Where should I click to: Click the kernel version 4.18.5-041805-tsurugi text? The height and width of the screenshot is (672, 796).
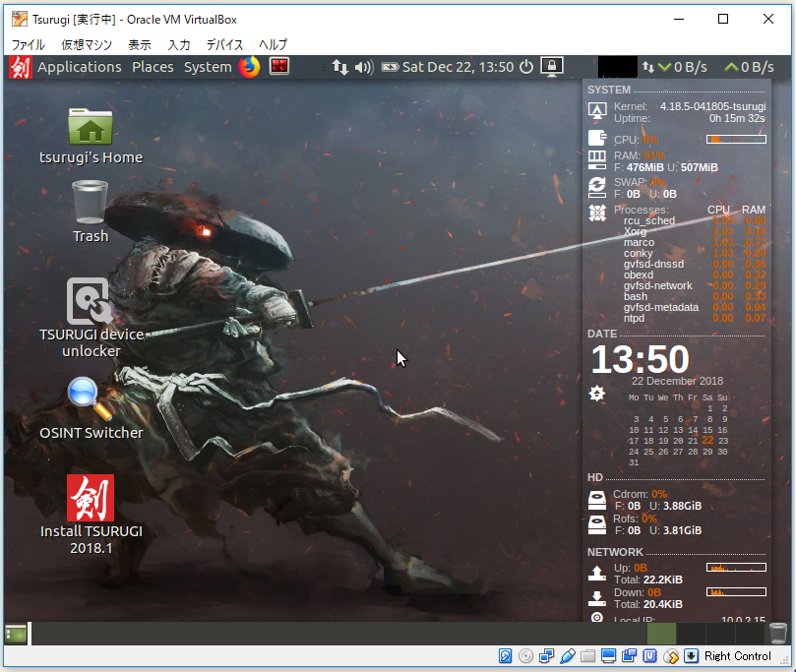[712, 106]
